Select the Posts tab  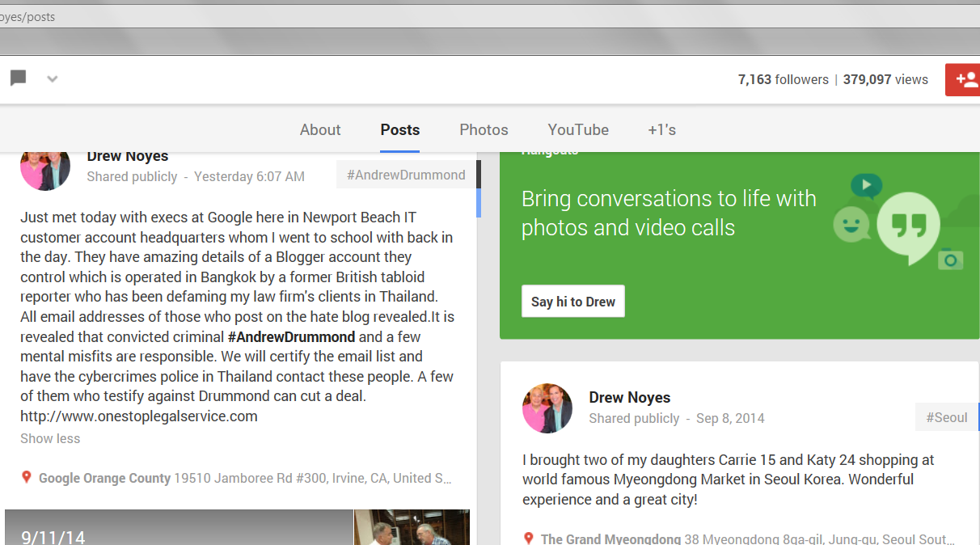coord(400,129)
